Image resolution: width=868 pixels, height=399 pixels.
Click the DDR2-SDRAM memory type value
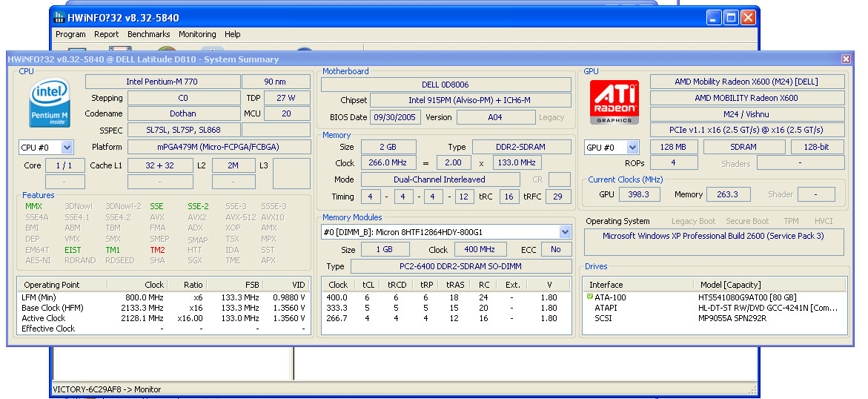point(521,147)
